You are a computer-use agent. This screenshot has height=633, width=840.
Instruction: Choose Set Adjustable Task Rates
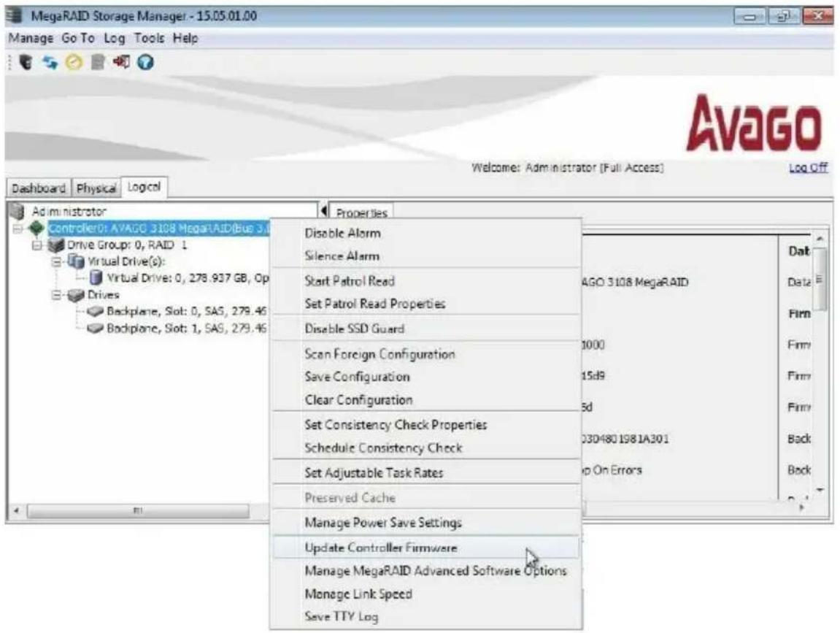426,472
